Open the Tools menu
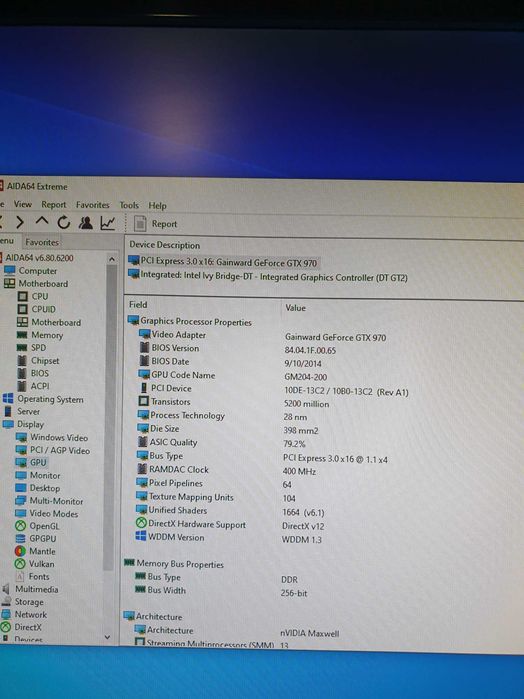 point(129,206)
